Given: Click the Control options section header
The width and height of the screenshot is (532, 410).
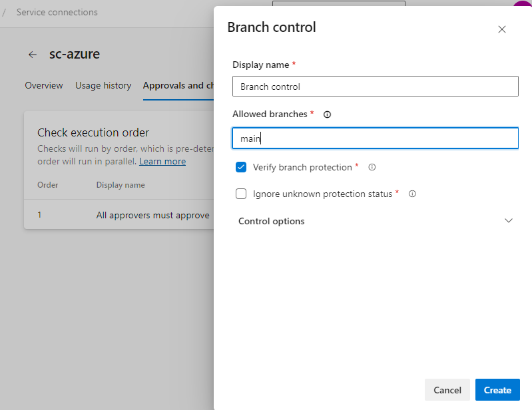Looking at the screenshot, I should point(376,221).
